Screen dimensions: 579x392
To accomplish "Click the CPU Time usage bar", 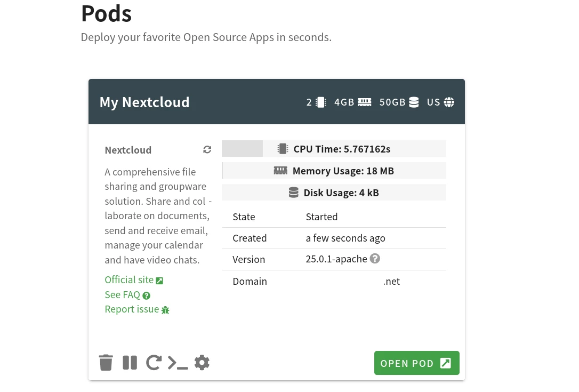I will [x=334, y=149].
